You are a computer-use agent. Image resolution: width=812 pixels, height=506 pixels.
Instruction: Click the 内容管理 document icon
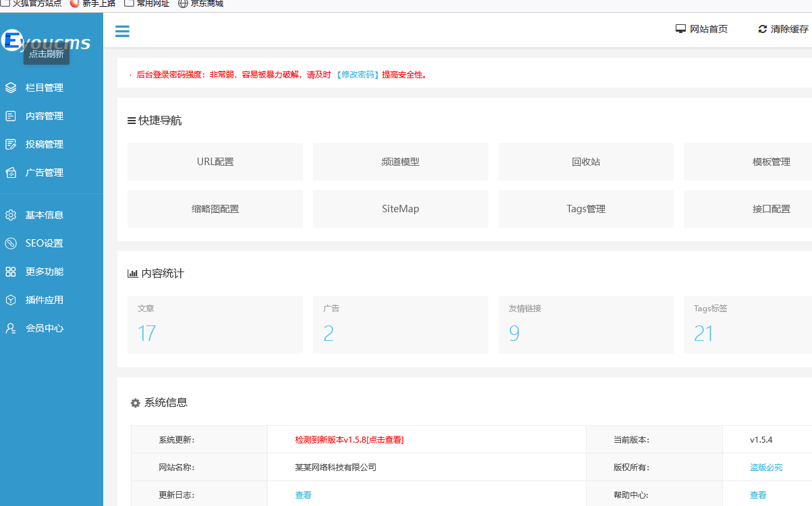[x=11, y=116]
